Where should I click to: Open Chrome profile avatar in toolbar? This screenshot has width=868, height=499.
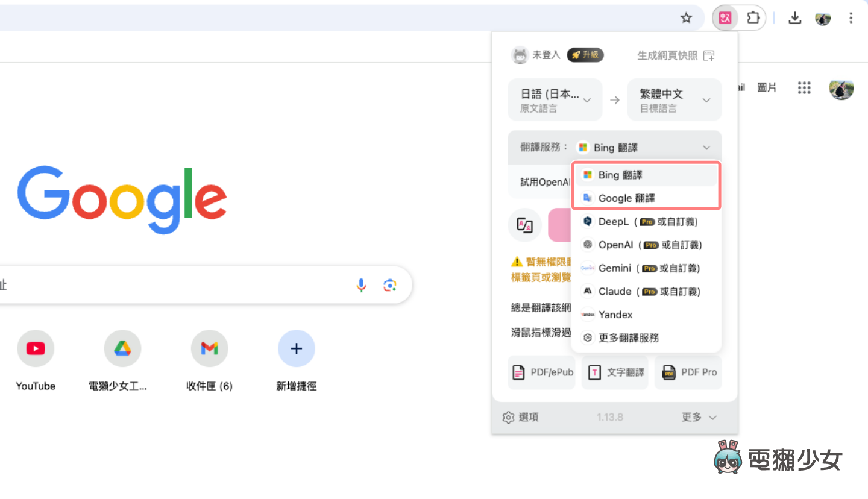[x=823, y=18]
